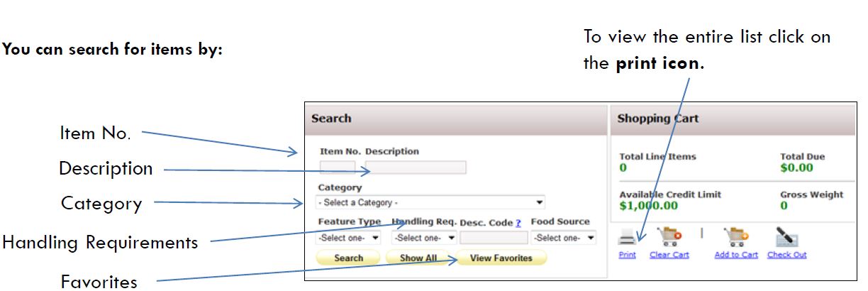Click the Shopping Cart panel header

pos(732,119)
